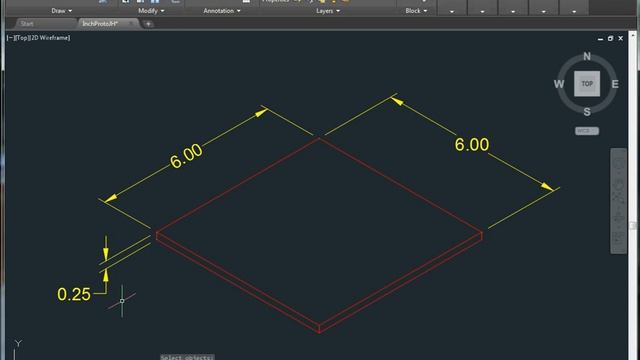Image resolution: width=640 pixels, height=360 pixels.
Task: Close the drawing viewport window
Action: pyautogui.click(x=620, y=38)
